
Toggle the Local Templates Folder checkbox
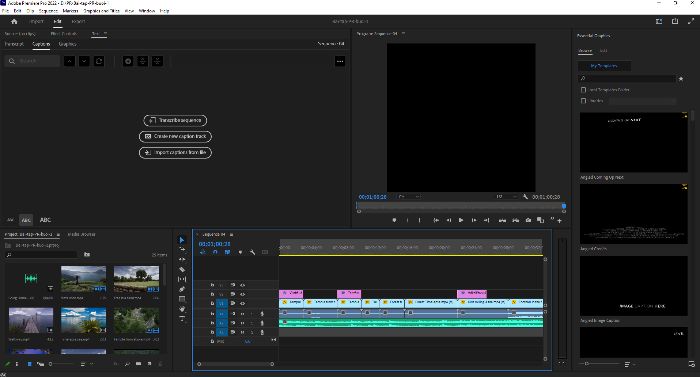583,90
